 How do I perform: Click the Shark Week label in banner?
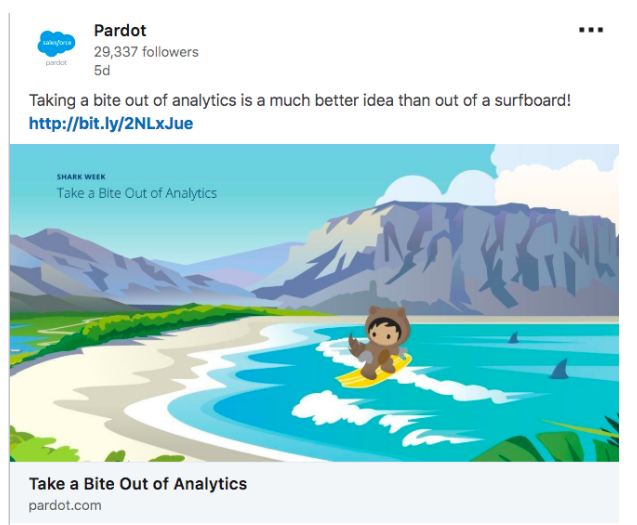pos(81,177)
